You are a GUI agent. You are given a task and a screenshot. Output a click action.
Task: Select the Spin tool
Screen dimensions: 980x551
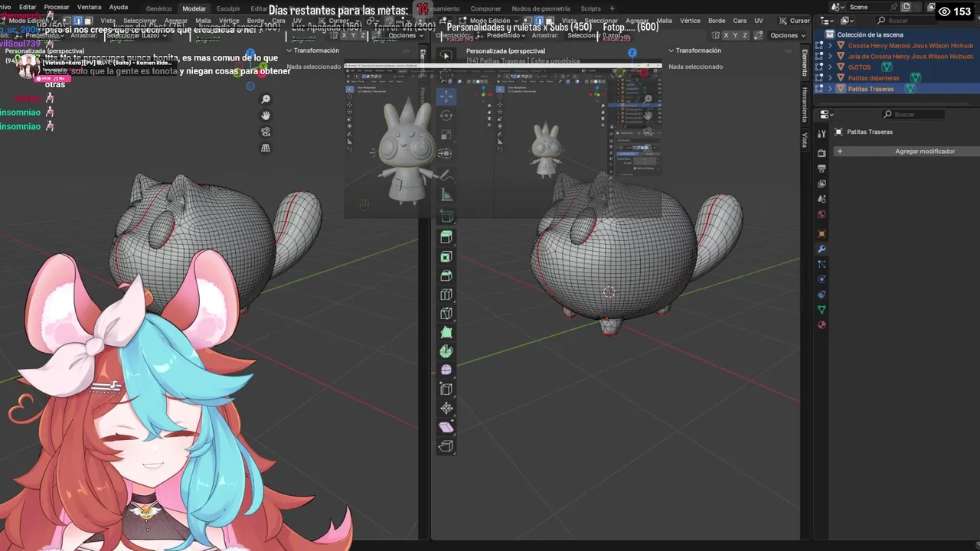446,351
